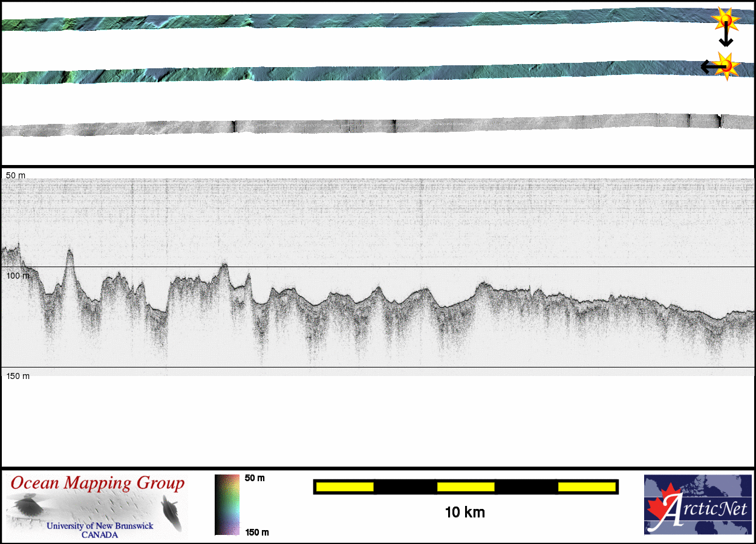Click the black left-pointing arrow on second strip
Screen dimensions: 756x544
point(708,66)
